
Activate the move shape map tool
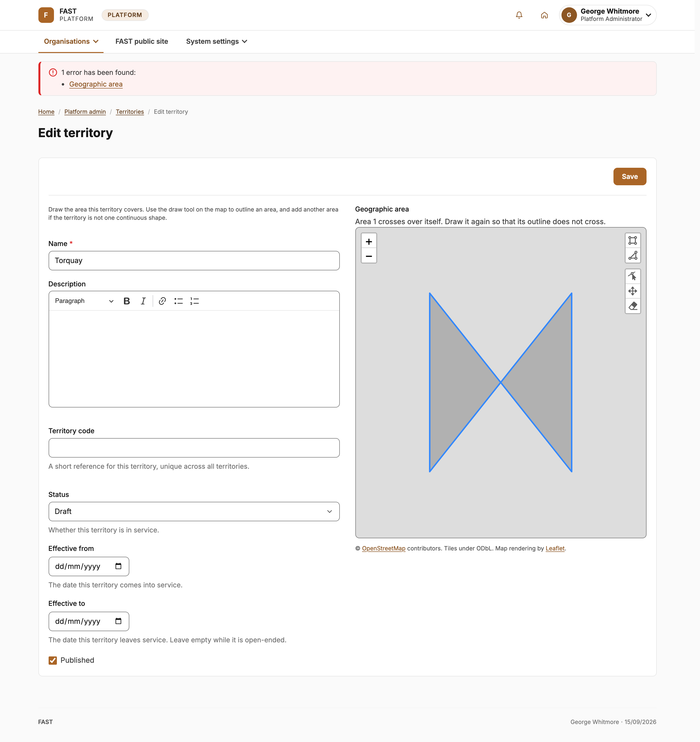click(x=632, y=291)
